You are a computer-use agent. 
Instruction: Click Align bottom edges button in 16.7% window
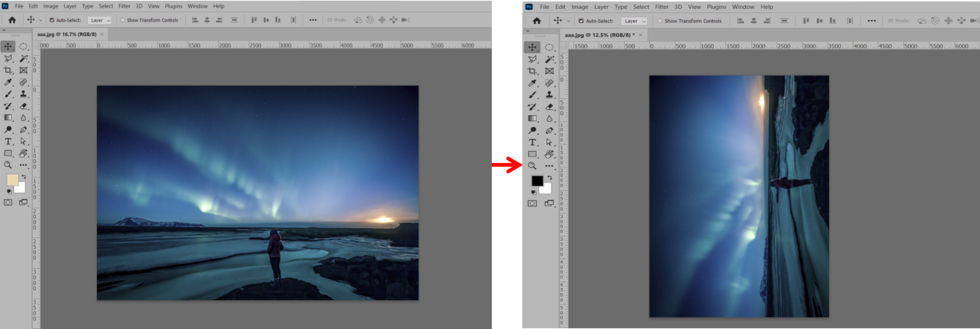(x=277, y=19)
